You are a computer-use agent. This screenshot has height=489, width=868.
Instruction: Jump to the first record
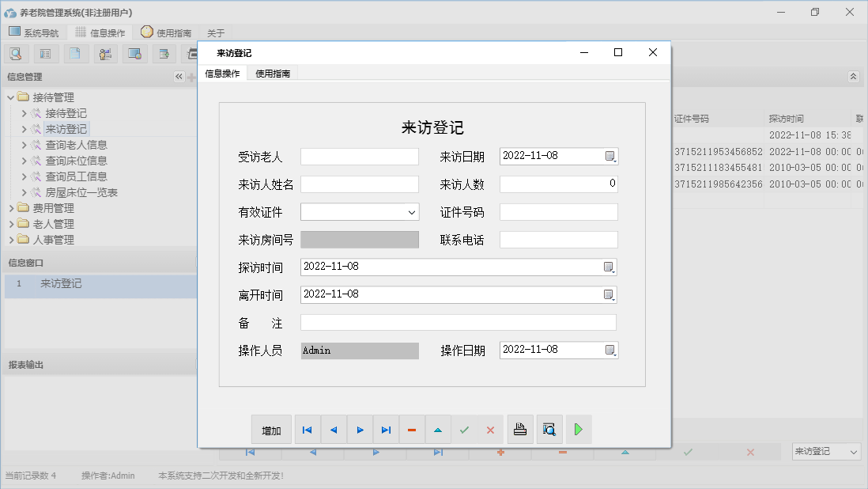coord(307,430)
